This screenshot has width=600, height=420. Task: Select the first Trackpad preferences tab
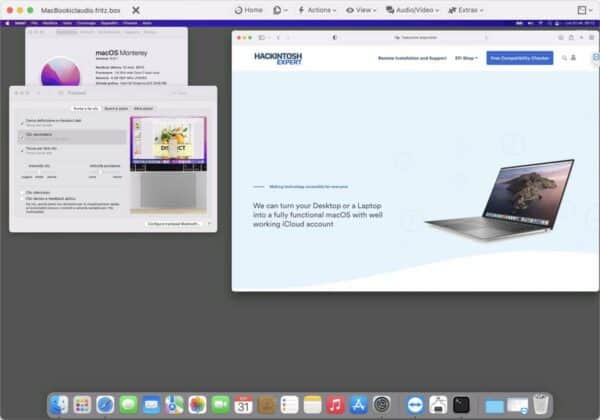pyautogui.click(x=86, y=109)
